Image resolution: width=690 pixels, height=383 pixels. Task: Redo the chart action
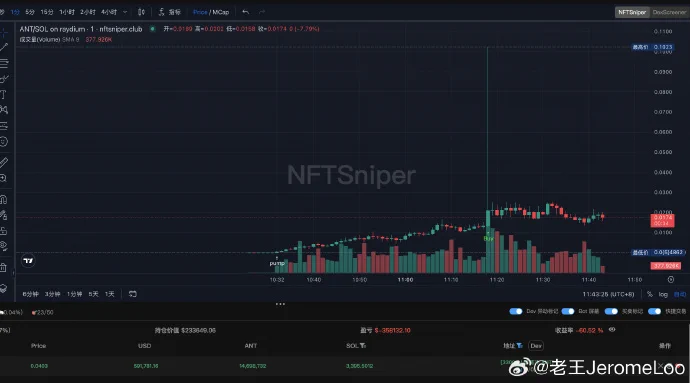pyautogui.click(x=262, y=12)
